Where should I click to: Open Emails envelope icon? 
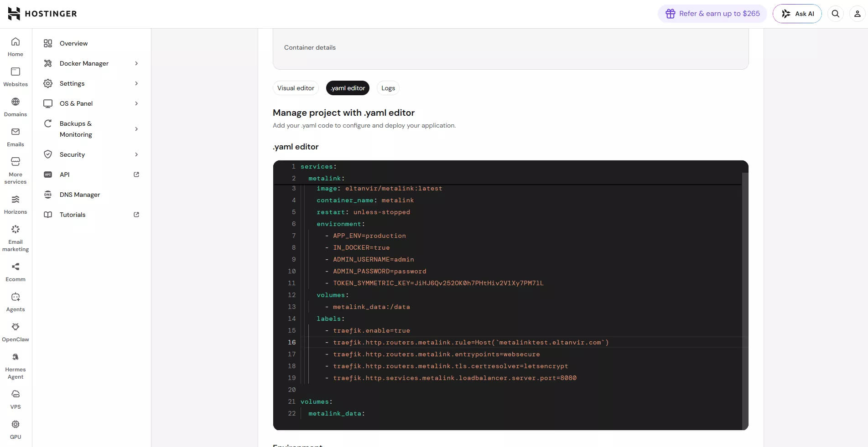point(16,132)
